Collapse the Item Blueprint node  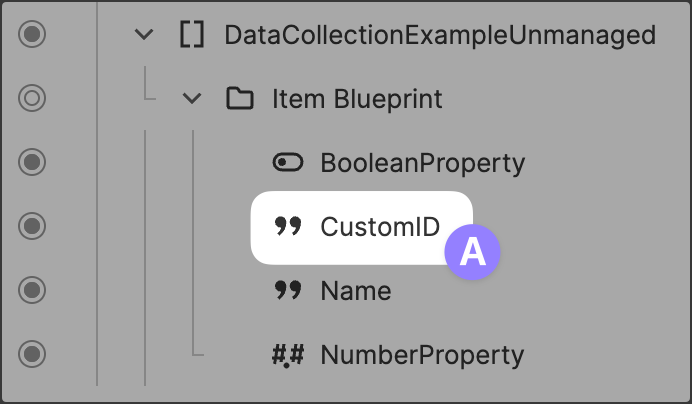193,99
